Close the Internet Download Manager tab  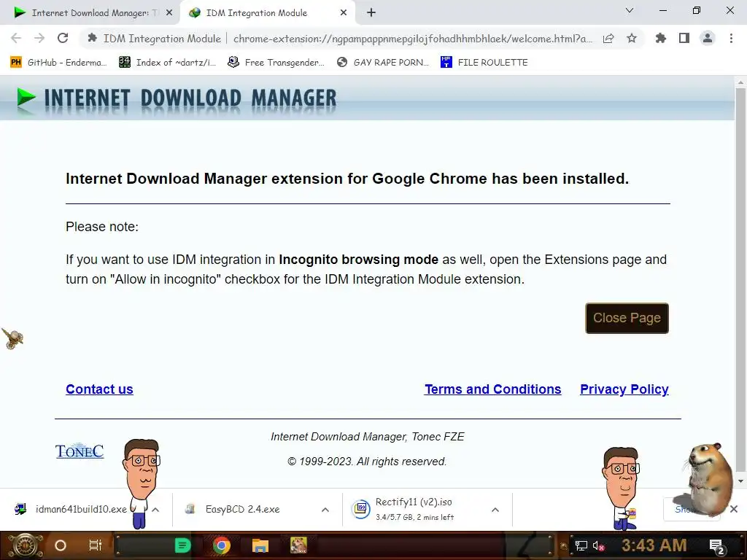pos(169,13)
